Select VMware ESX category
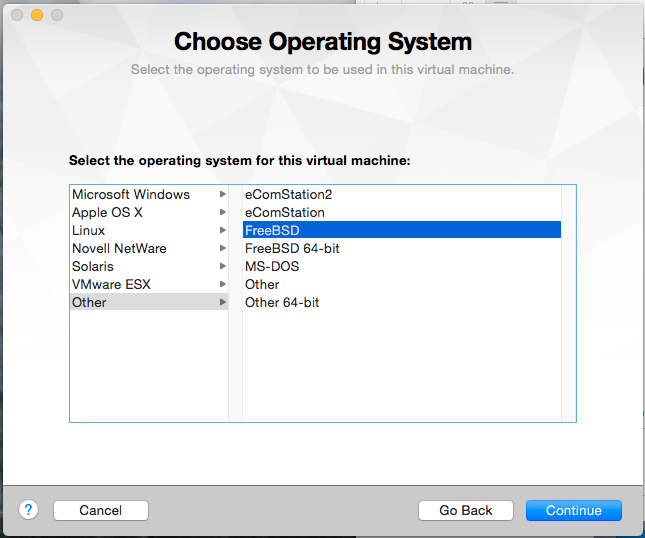The image size is (645, 538). 149,284
